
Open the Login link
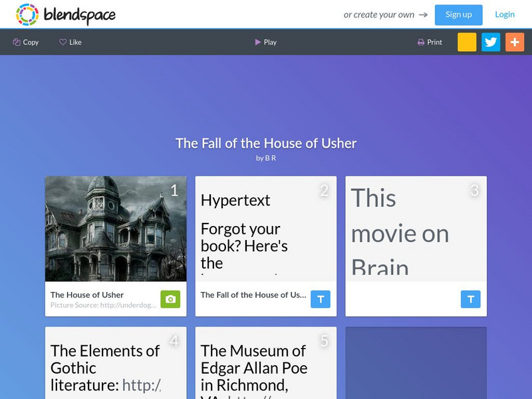(505, 15)
